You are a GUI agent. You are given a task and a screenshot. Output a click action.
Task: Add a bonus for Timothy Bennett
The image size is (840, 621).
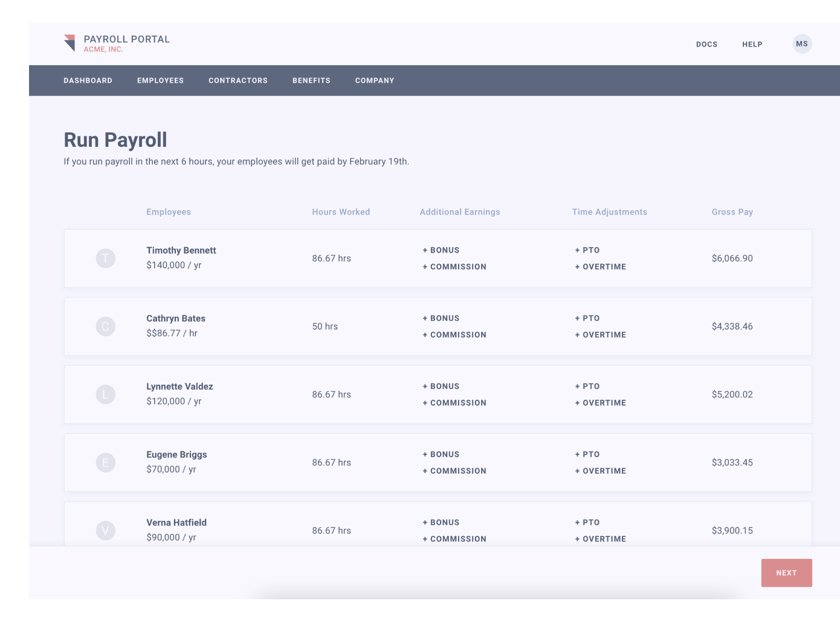(440, 250)
